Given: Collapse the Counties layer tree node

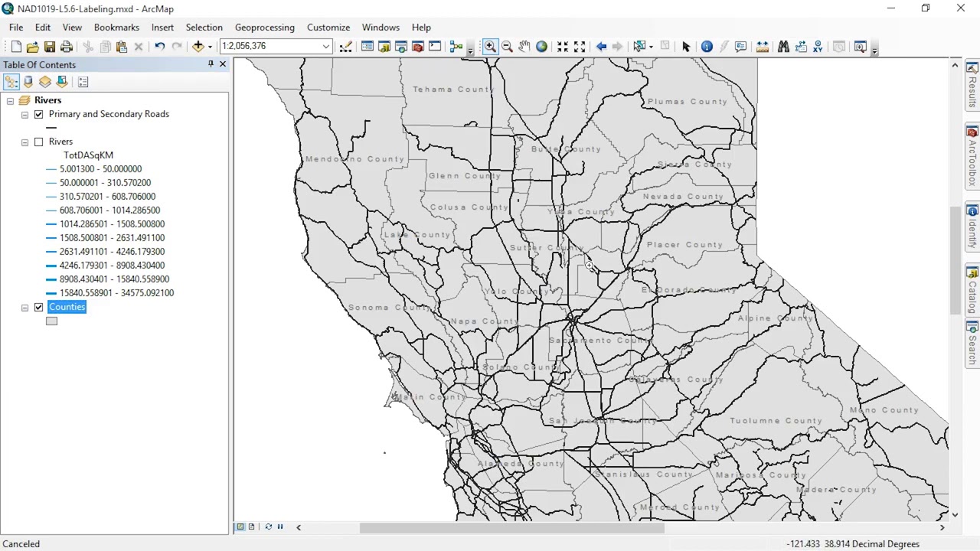Looking at the screenshot, I should click(x=24, y=307).
